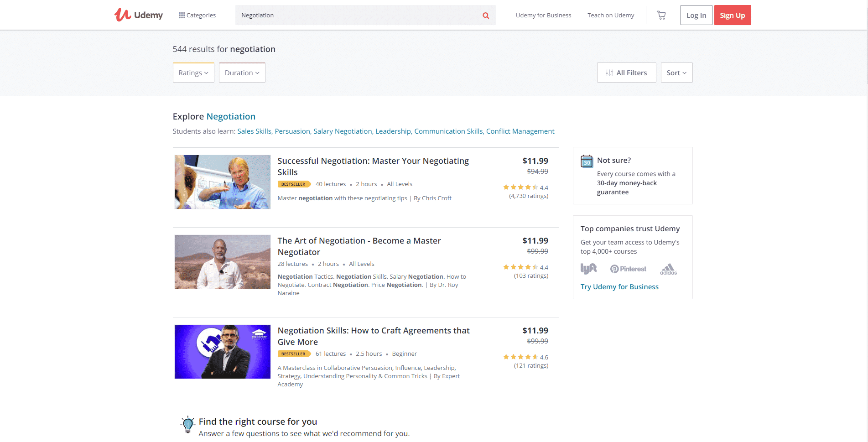Click the (121 ratings) count

[531, 366]
